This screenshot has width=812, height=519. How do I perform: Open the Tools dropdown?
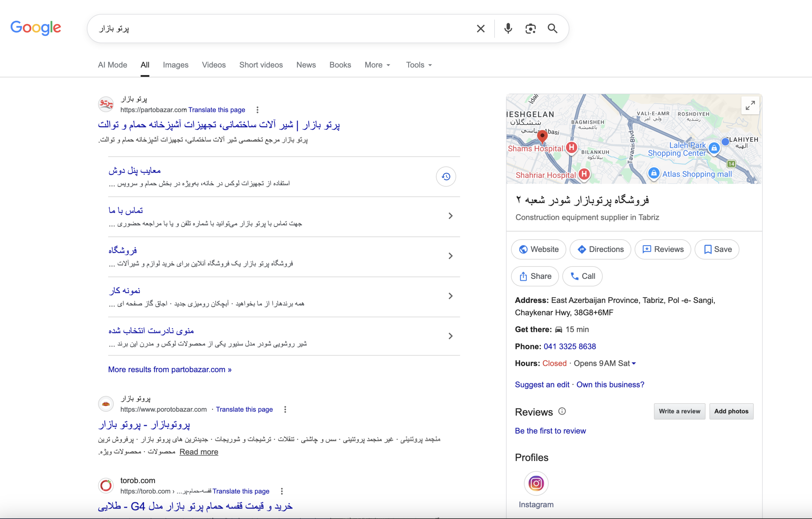[x=419, y=65]
